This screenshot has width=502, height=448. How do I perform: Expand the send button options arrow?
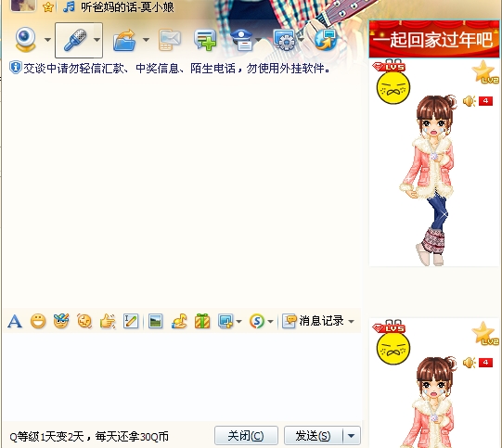click(x=351, y=436)
